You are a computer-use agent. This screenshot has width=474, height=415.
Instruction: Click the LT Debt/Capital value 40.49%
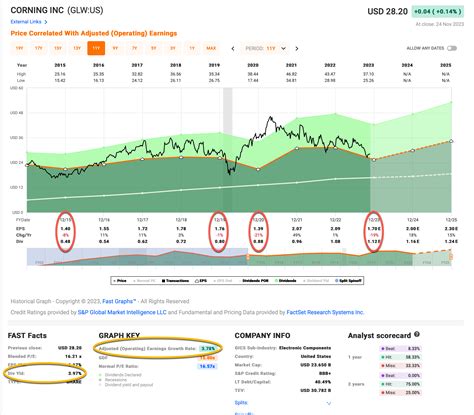(x=323, y=382)
